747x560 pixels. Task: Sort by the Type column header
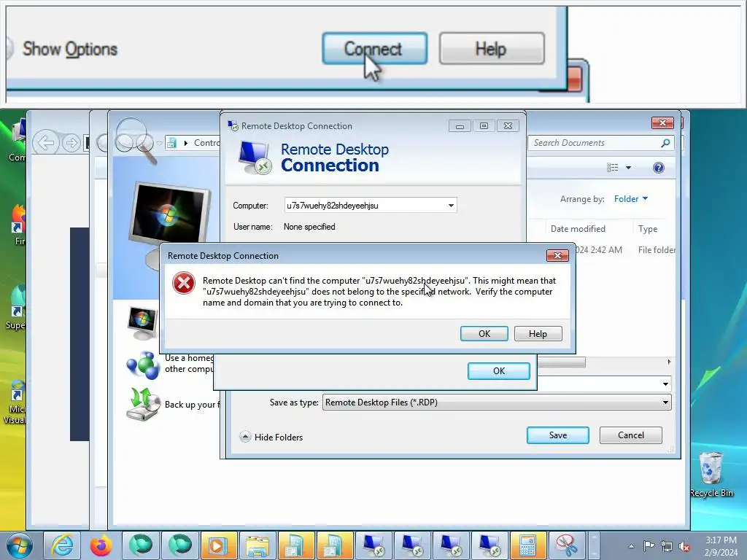(x=648, y=229)
